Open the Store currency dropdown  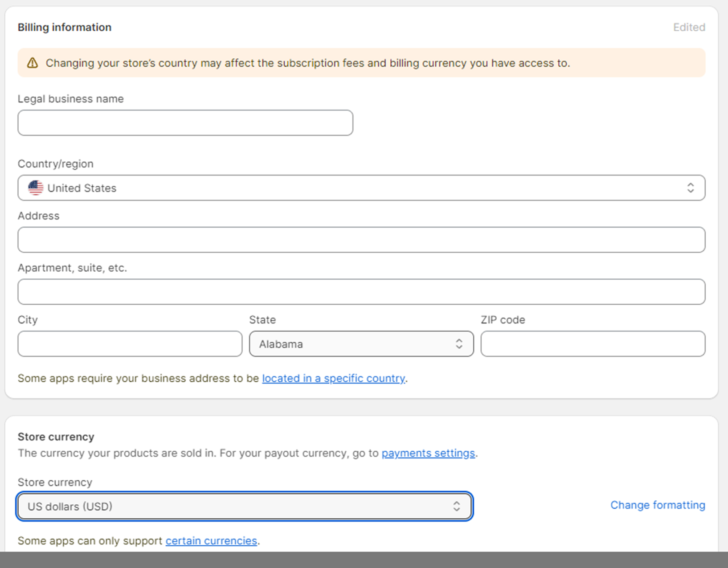[244, 506]
